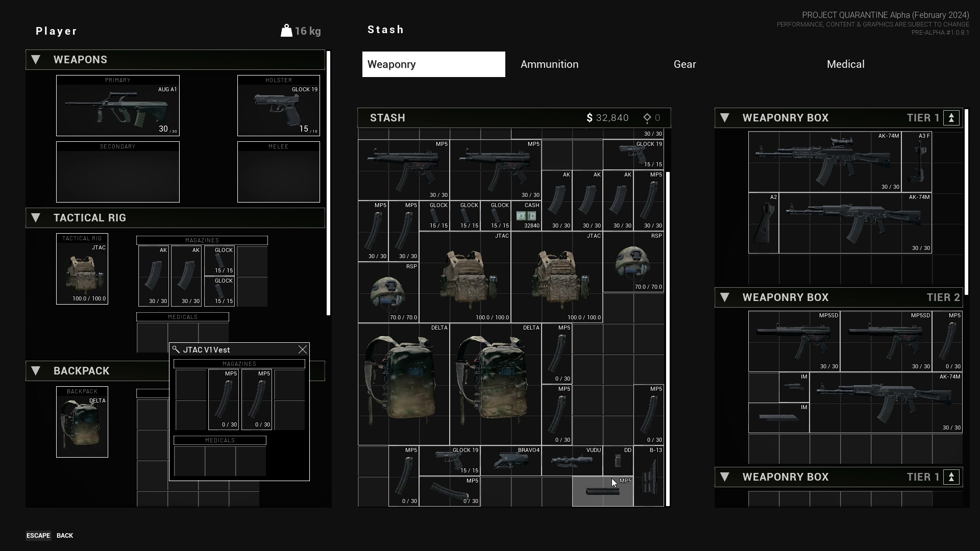Switch to the Ammunition tab
This screenshot has height=551, width=980.
549,64
